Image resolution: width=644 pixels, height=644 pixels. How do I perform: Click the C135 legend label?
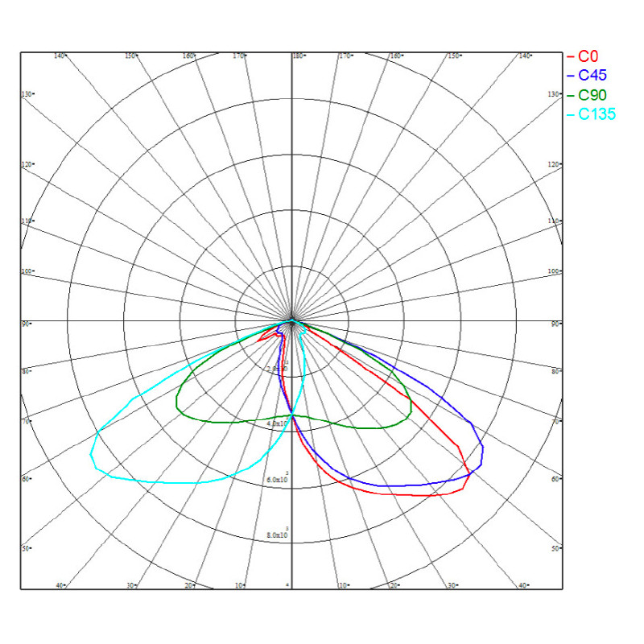(597, 114)
